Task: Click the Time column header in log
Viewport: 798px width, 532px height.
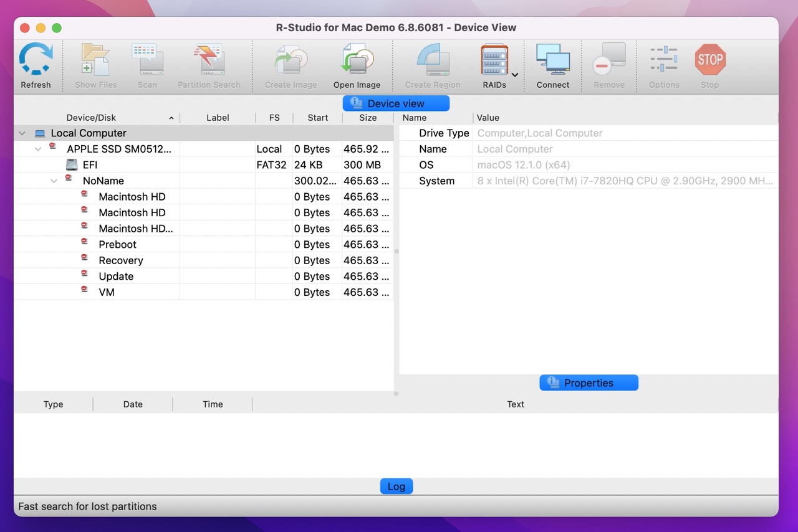Action: [213, 404]
